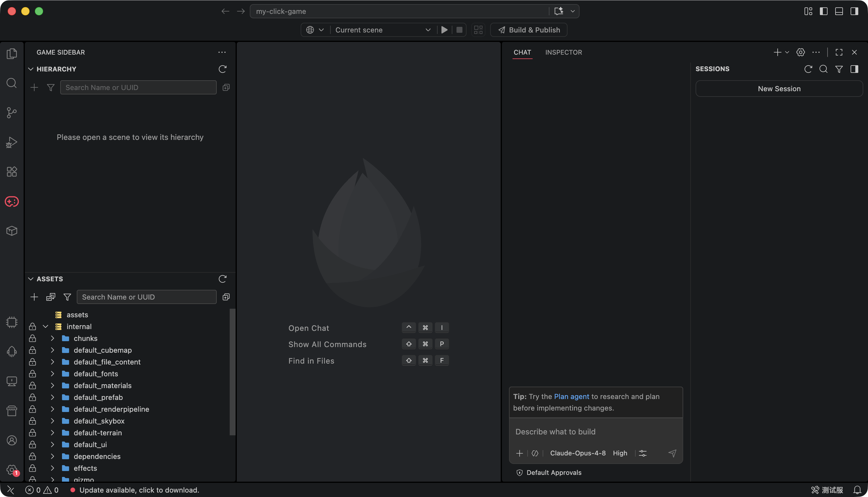
Task: Toggle secondary side bar layout button
Action: pos(854,11)
